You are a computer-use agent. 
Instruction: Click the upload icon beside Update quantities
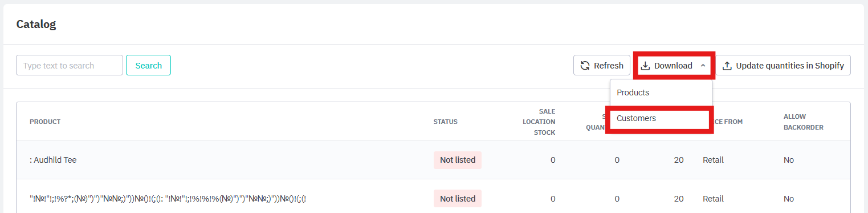727,66
